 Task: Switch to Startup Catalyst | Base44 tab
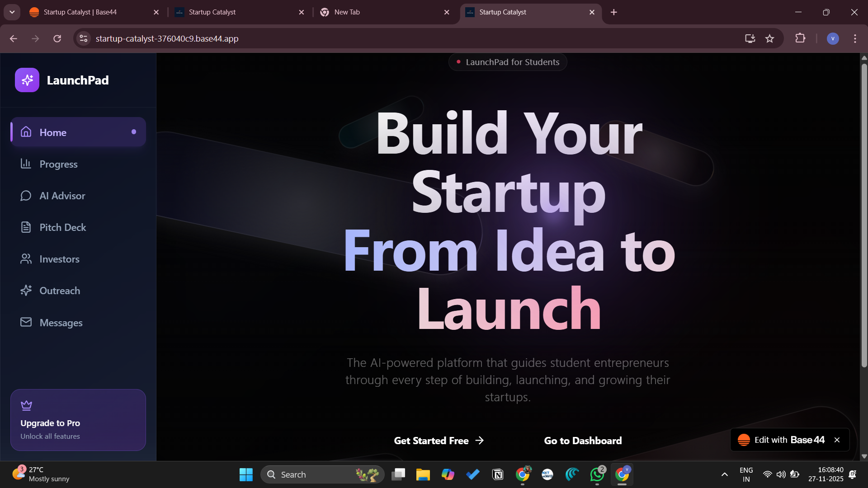[x=80, y=12]
